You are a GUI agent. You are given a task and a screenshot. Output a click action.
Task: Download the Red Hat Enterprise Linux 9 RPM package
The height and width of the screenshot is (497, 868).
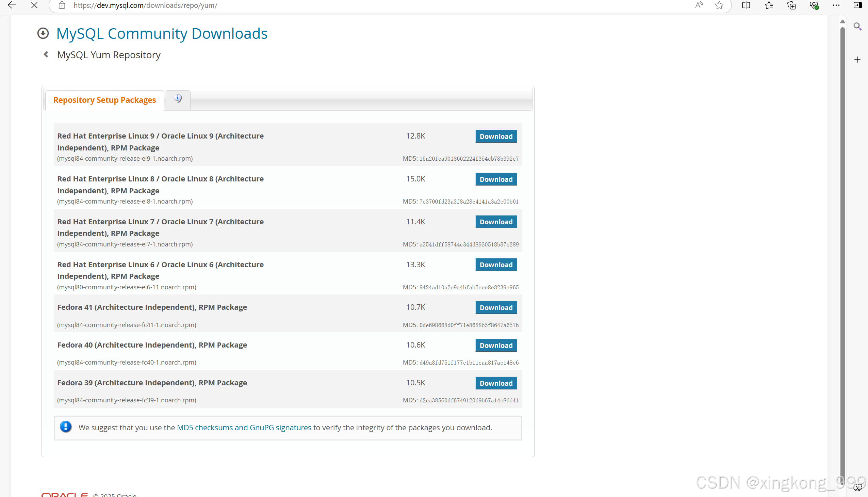click(496, 136)
